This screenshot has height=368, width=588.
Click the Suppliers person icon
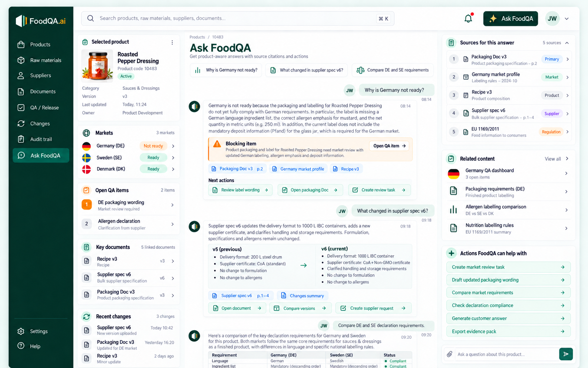pos(21,75)
